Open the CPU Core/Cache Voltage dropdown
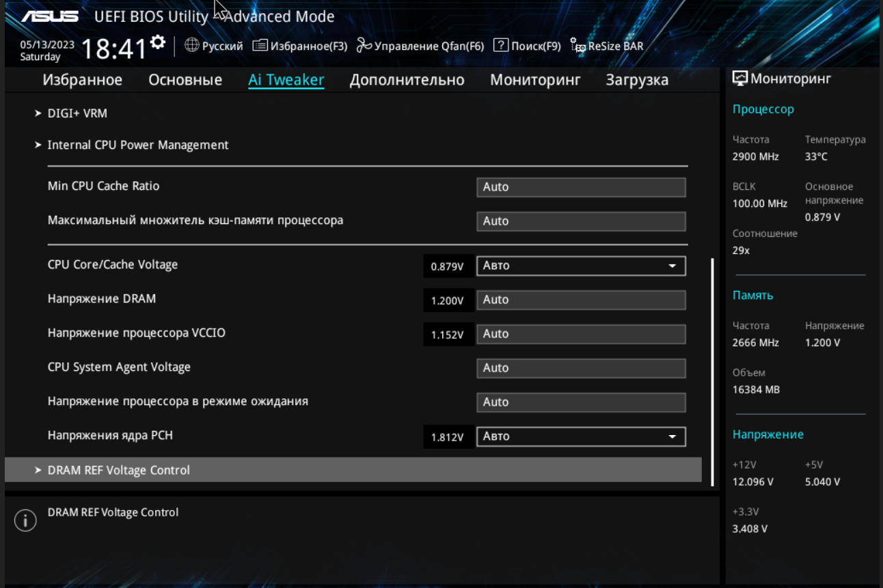 (x=581, y=266)
